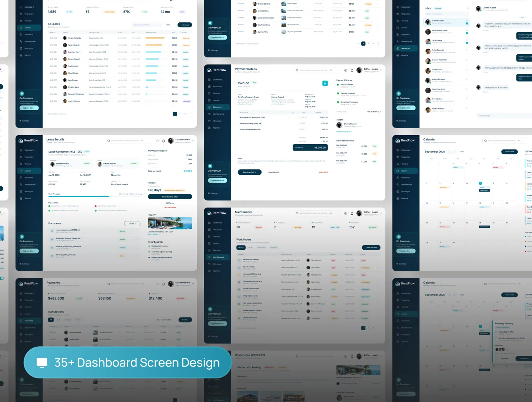Select In Progress filter tab in Work Orders
Screen dimensions: 532x402
[261, 248]
